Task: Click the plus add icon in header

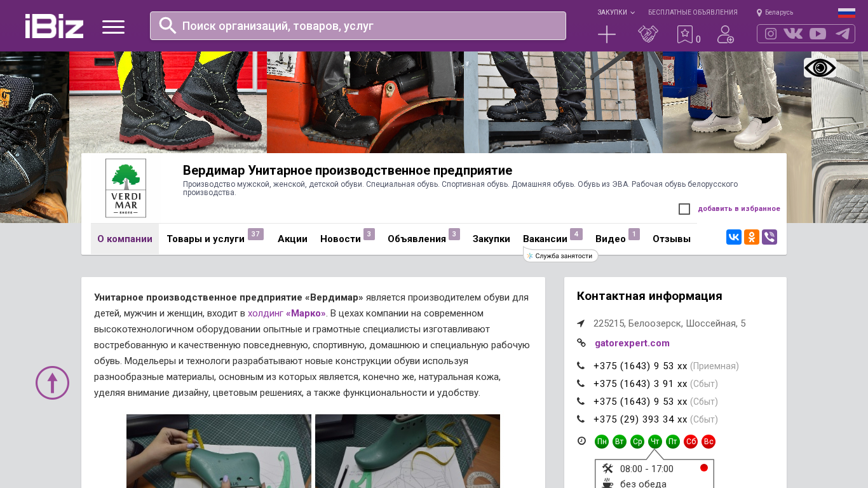Action: click(607, 34)
